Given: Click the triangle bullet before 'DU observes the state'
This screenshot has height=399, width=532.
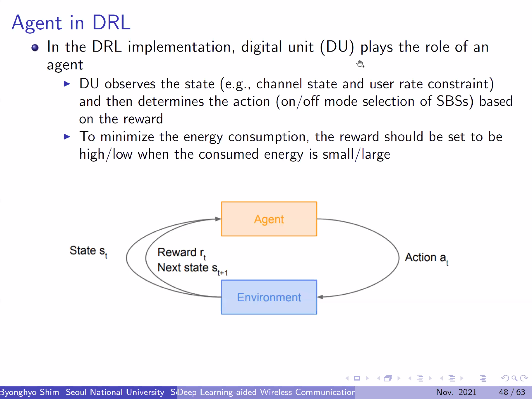Looking at the screenshot, I should tap(67, 84).
